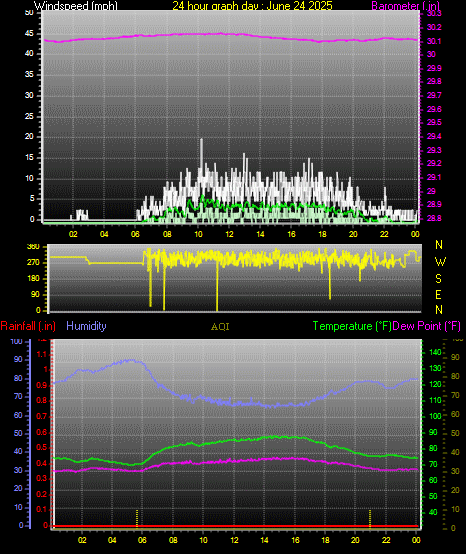Image resolution: width=466 pixels, height=554 pixels.
Task: Click the Temperature (°F) legend label
Action: pyautogui.click(x=352, y=326)
